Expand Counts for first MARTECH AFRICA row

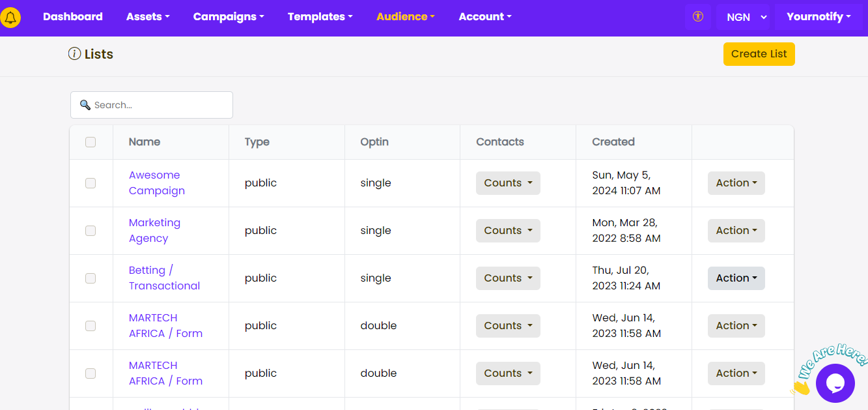point(508,326)
